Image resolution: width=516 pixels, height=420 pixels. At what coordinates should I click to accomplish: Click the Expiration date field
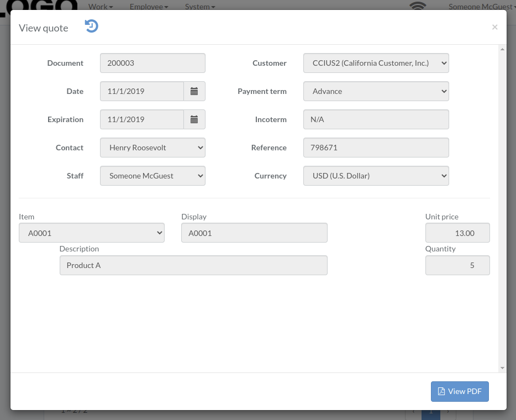coord(142,119)
